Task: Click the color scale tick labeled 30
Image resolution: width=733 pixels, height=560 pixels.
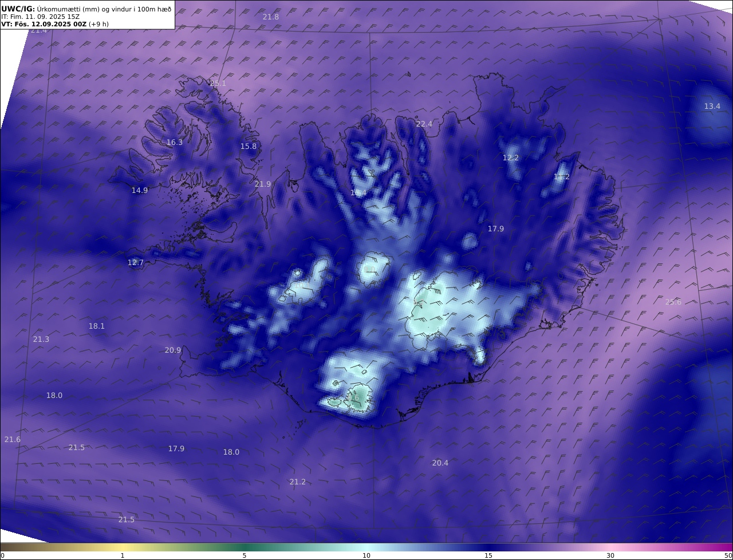Action: 610,555
